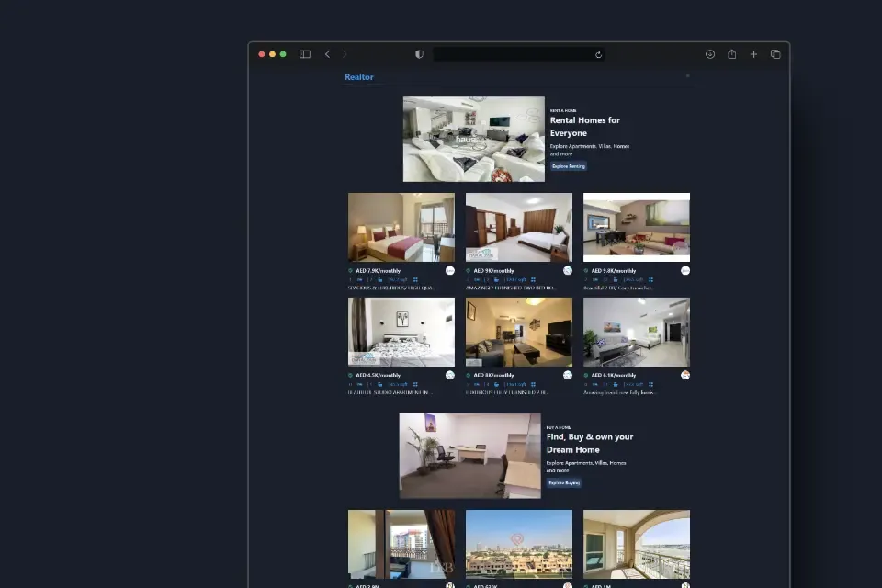882x588 pixels.
Task: Open the browser downloads icon
Action: pyautogui.click(x=710, y=54)
